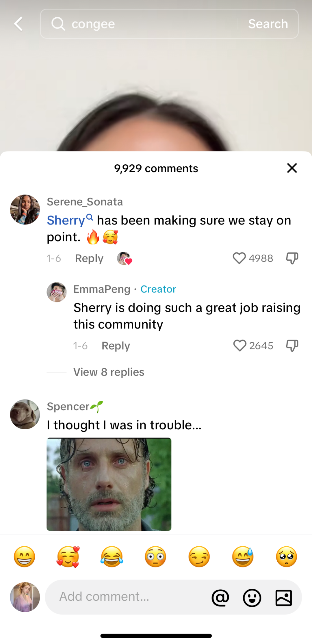This screenshot has height=644, width=312.
Task: Open the emoji picker in comment box
Action: click(252, 597)
